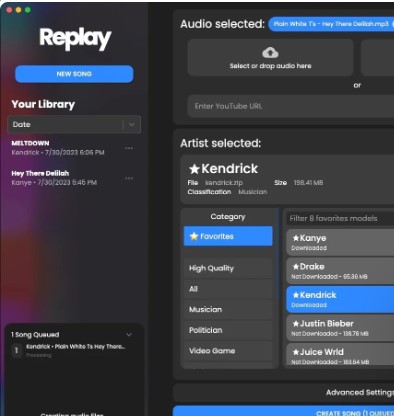Click the CREATE SONG button
Image resolution: width=394 pixels, height=416 pixels.
[283, 411]
